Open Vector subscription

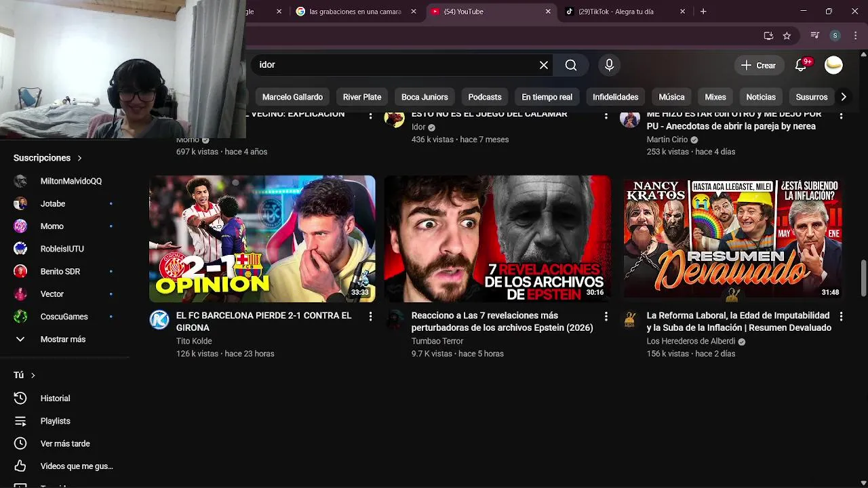point(64,294)
